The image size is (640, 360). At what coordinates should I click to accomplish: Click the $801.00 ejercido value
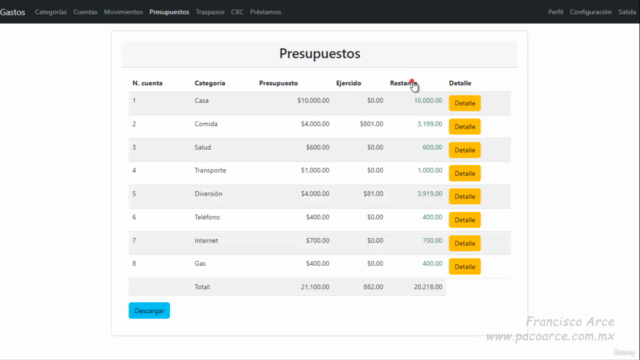(x=371, y=124)
